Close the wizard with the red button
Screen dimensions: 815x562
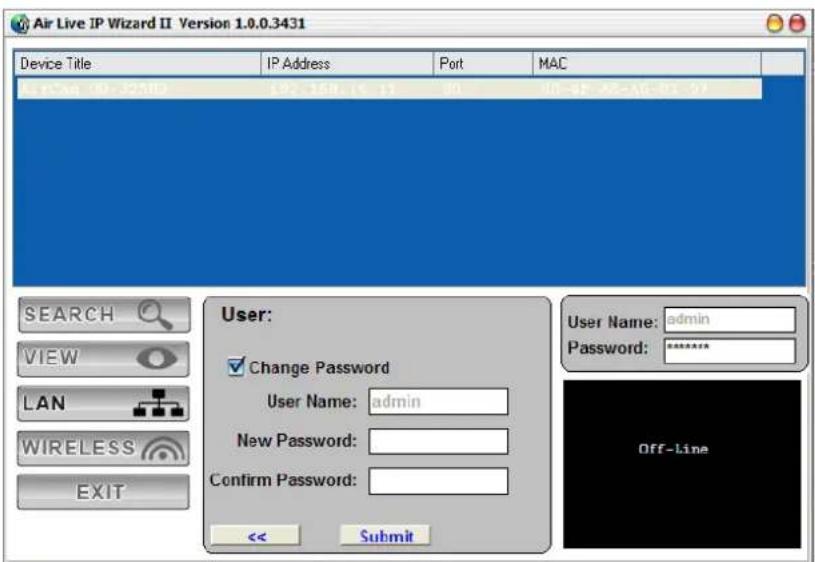click(797, 23)
